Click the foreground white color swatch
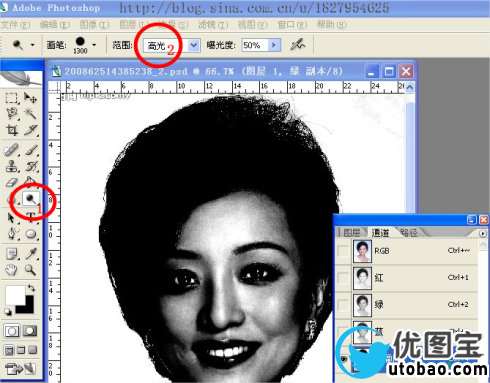490x383 pixels. pyautogui.click(x=15, y=295)
